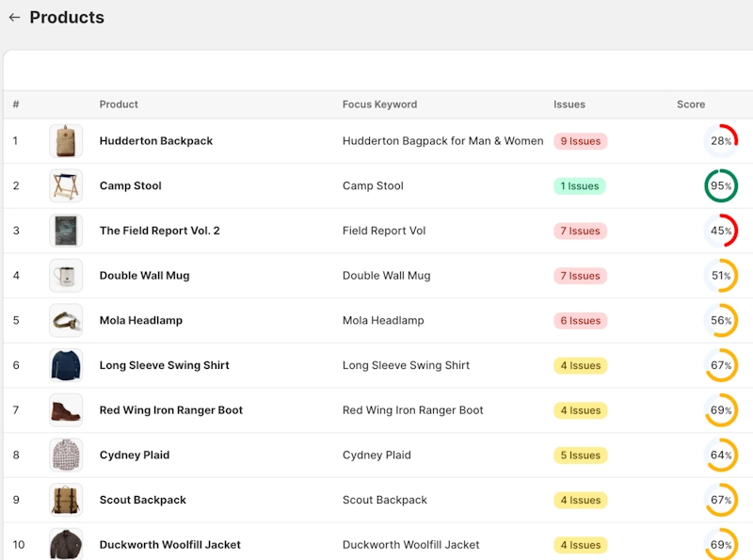Open the Duckworth Woolfill Jacket thumbnail
Screen dimensions: 753x560
click(66, 545)
